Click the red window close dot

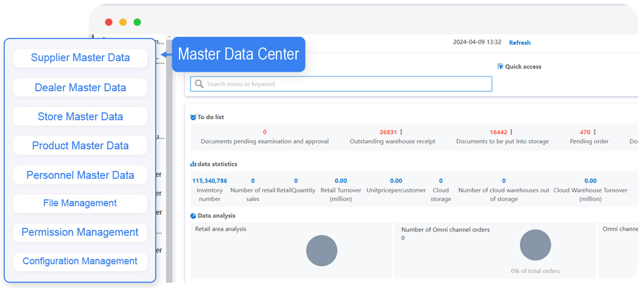click(x=109, y=22)
